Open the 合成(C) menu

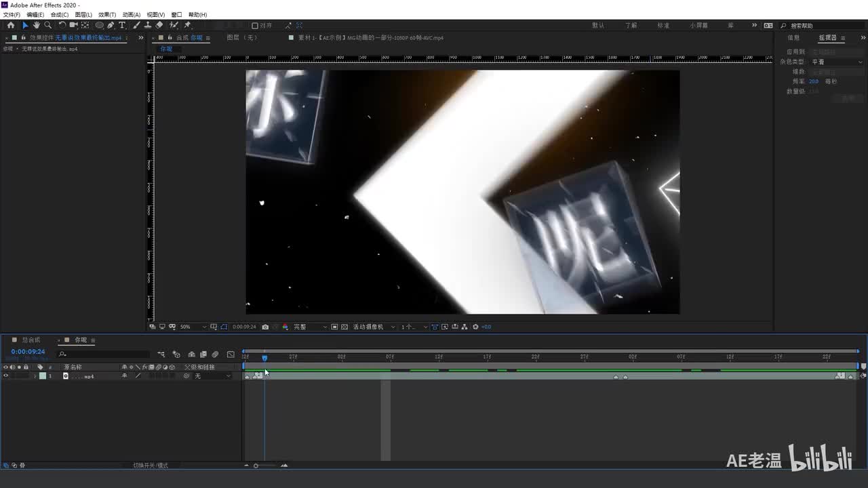pyautogui.click(x=60, y=14)
